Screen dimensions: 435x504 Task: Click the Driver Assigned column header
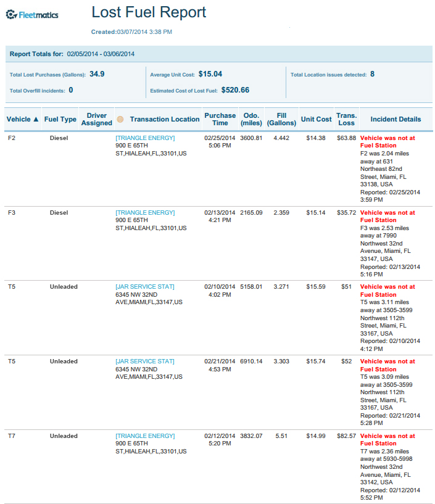pos(97,119)
